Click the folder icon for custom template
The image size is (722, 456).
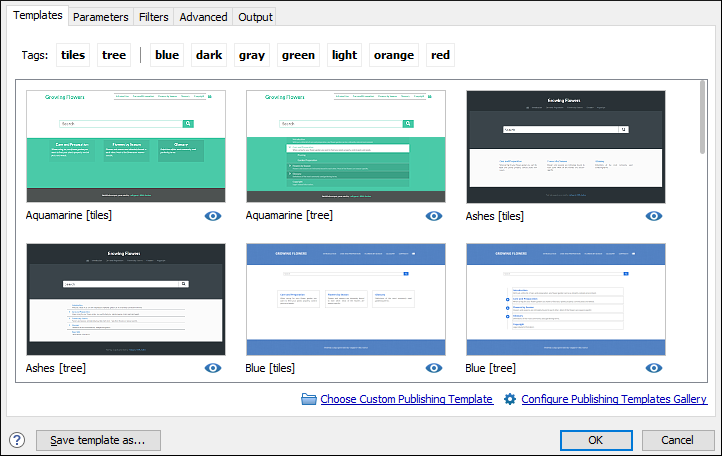[x=309, y=399]
